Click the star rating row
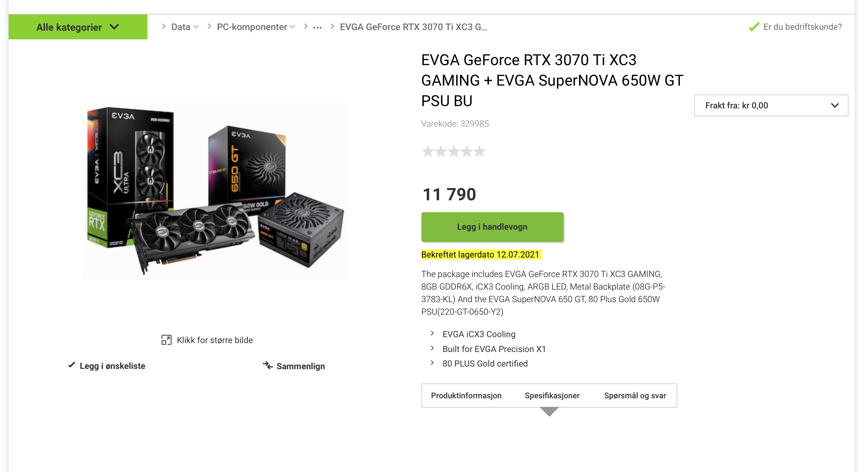The width and height of the screenshot is (868, 472). point(453,152)
